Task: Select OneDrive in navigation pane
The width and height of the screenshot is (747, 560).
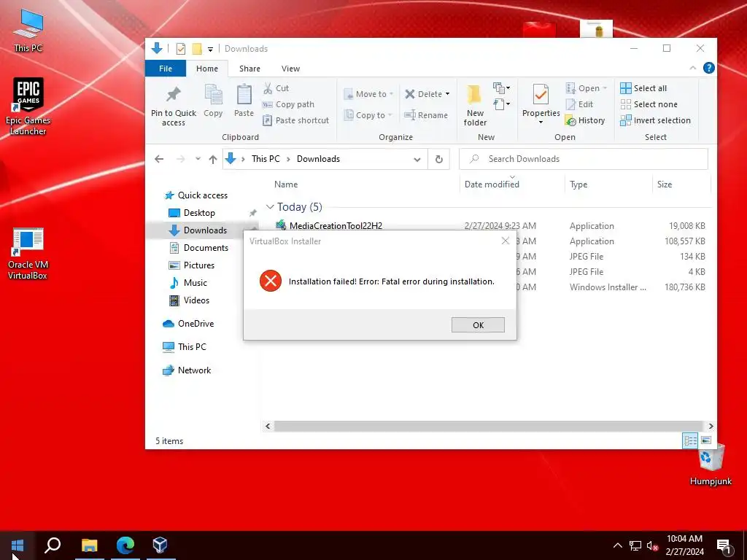Action: point(188,324)
